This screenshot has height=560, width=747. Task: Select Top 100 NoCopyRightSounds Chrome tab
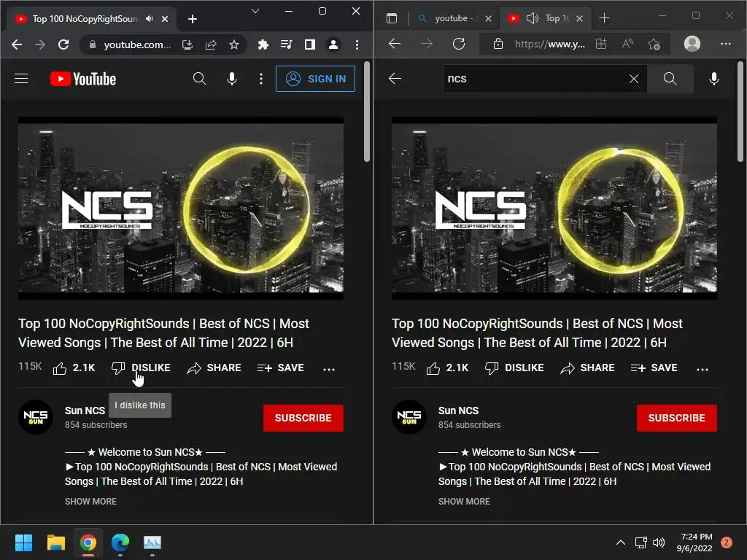click(85, 18)
